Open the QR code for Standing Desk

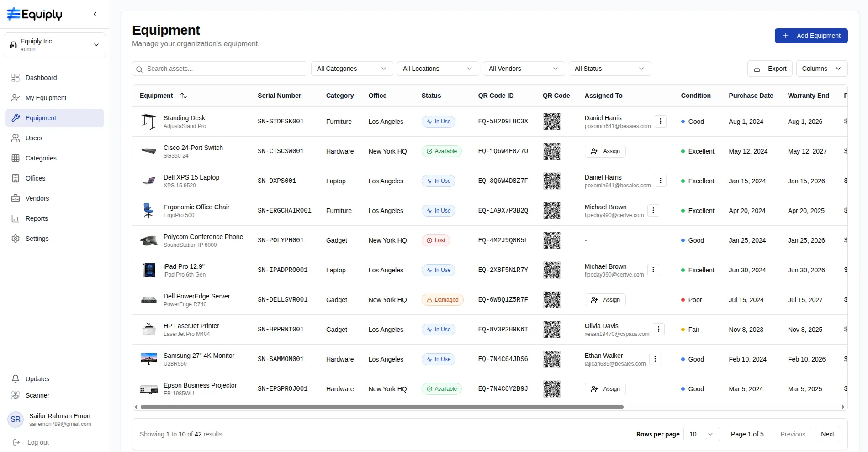(x=551, y=122)
